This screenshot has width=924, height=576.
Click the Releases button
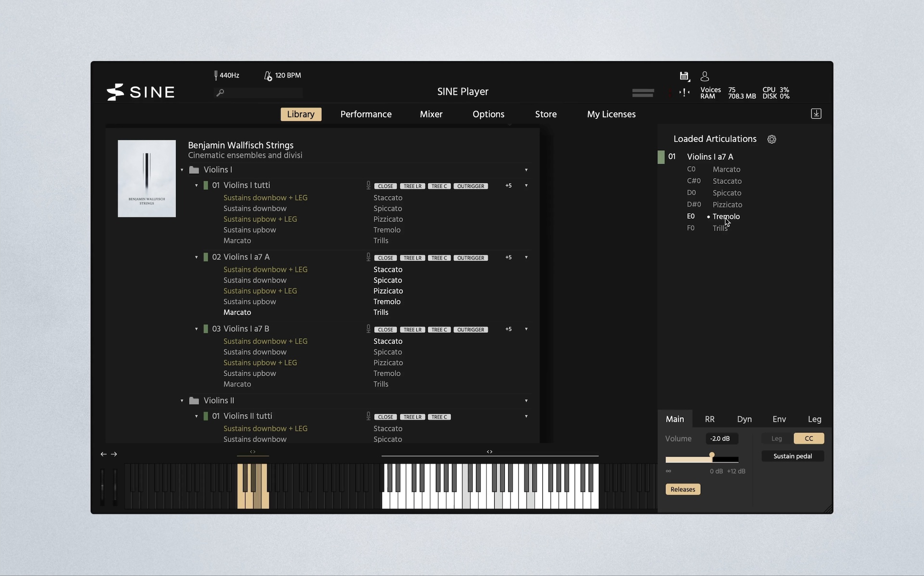[682, 489]
